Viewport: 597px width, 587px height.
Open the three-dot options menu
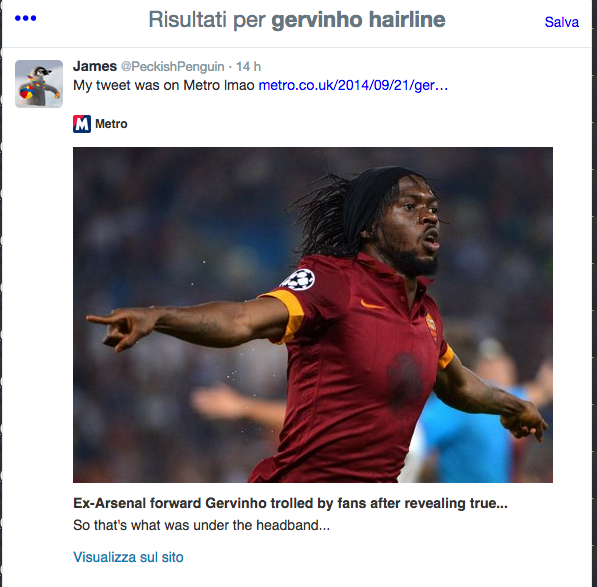point(26,18)
